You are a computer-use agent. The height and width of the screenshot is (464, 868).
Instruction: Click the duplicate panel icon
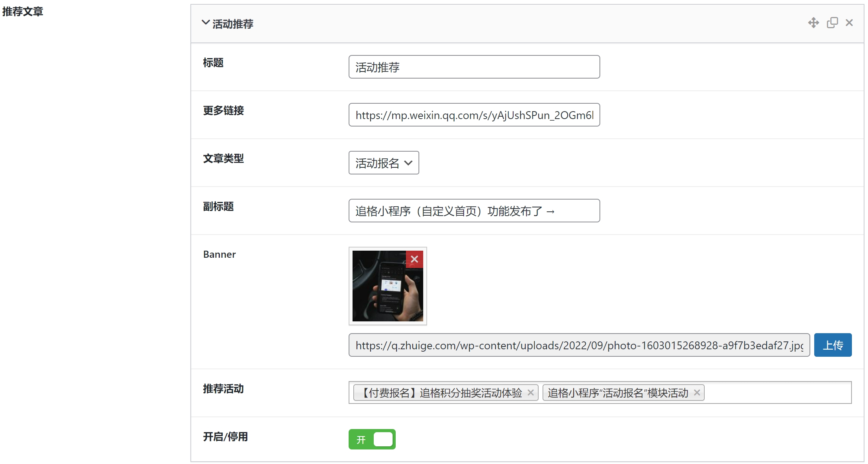pyautogui.click(x=832, y=23)
